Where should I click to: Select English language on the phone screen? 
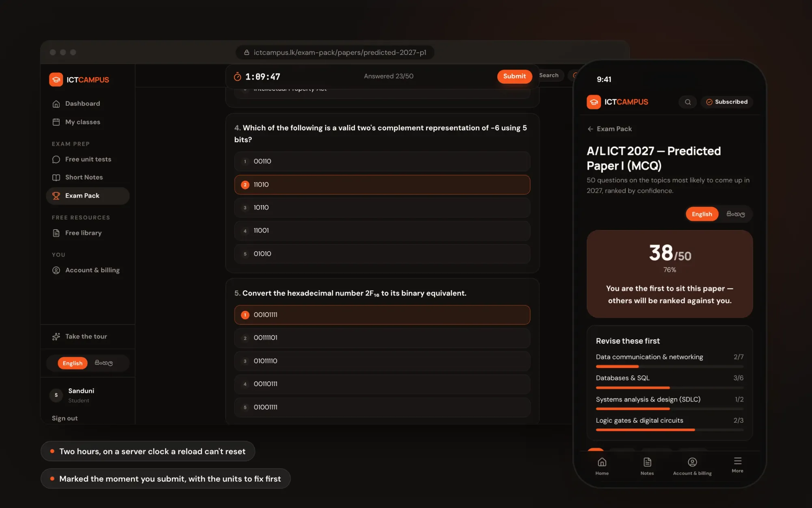tap(702, 214)
